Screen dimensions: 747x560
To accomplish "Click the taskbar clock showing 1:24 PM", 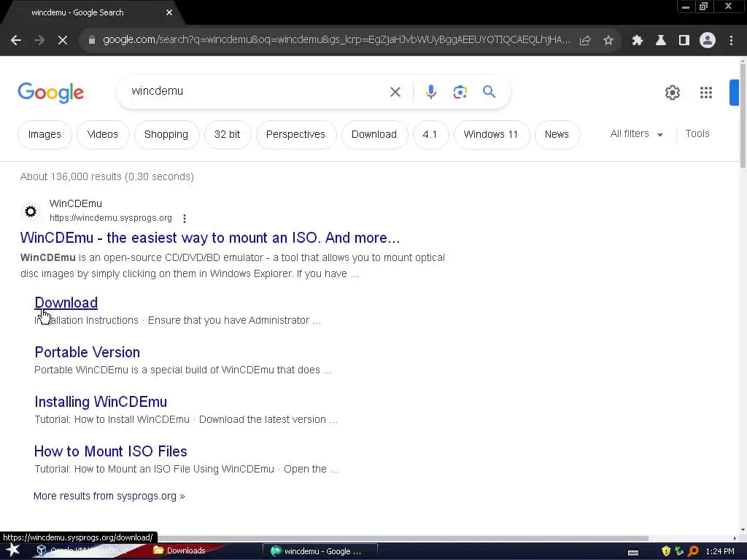I will coord(720,551).
